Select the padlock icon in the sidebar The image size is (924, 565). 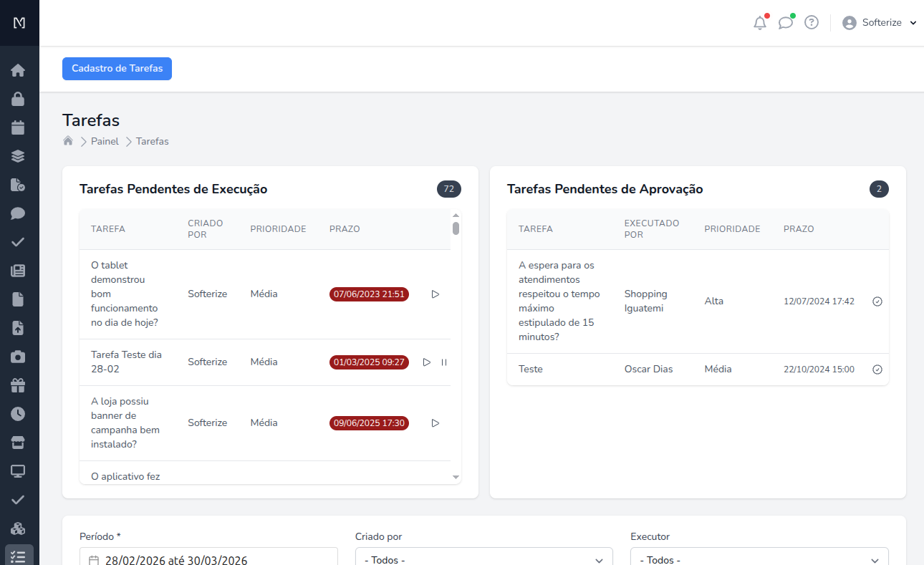click(19, 98)
